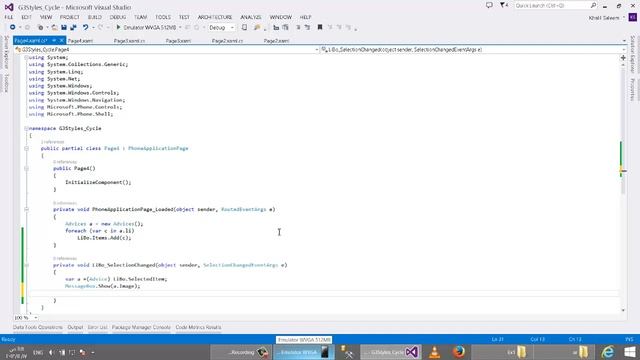Click the Find in Files toolbar icon
The height and width of the screenshot is (360, 640).
point(257,27)
